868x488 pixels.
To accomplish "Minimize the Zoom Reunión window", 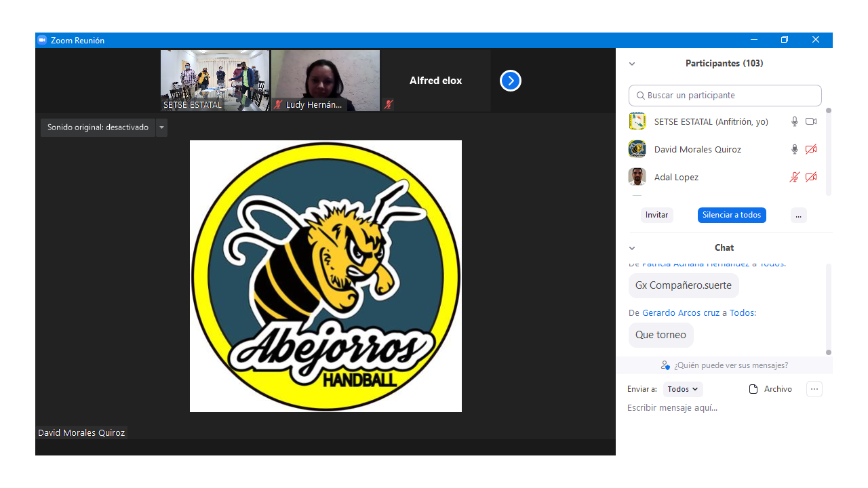I will click(x=754, y=40).
